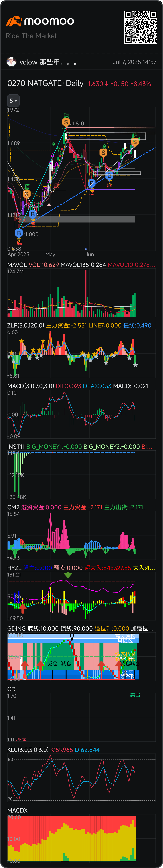Open the GDING indicator label
The width and height of the screenshot is (163, 868).
(x=17, y=628)
